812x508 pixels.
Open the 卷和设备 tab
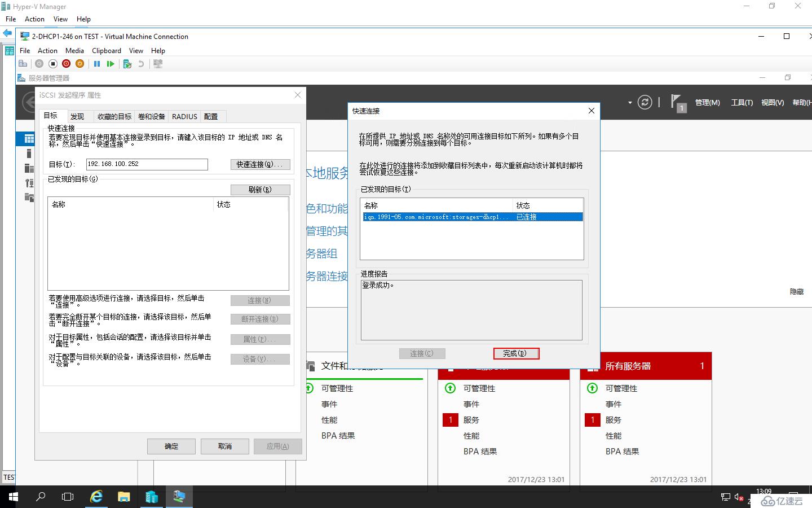(152, 116)
